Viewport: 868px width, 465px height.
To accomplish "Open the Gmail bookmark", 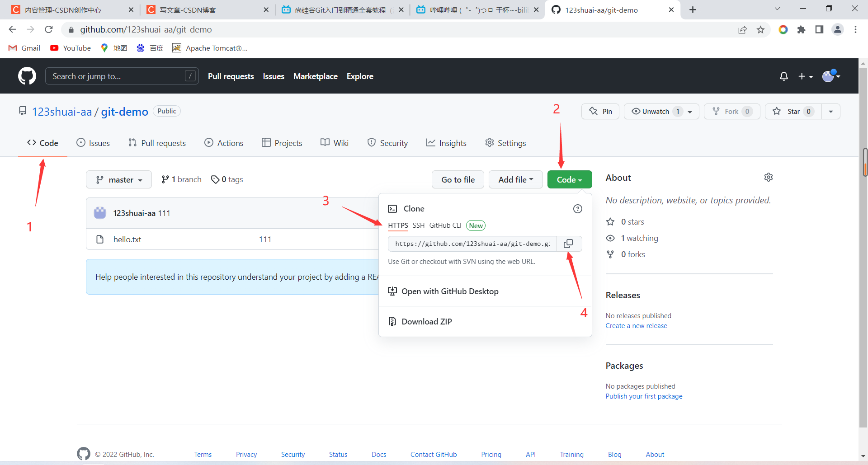I will (24, 48).
